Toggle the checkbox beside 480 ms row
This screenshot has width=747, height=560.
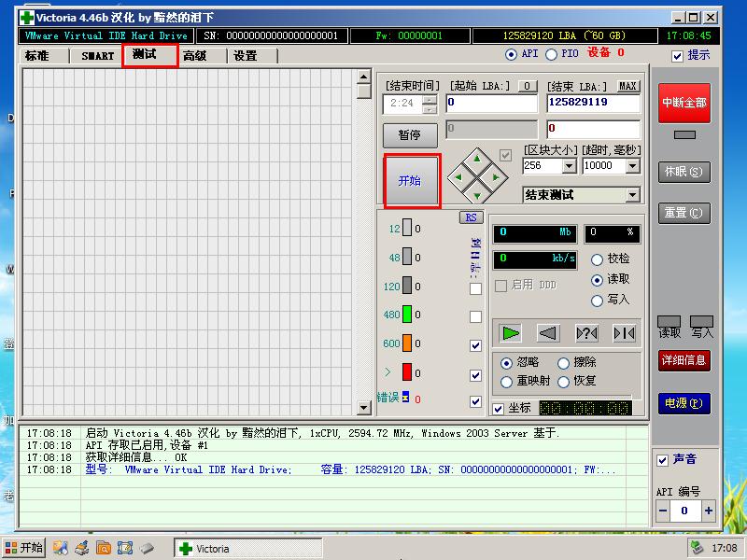click(x=475, y=316)
